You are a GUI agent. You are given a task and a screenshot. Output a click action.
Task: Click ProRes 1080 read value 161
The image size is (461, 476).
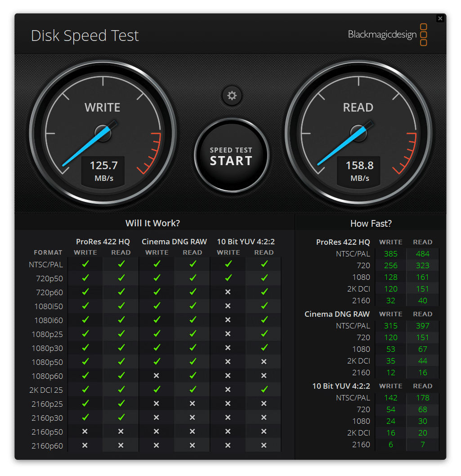pos(422,277)
